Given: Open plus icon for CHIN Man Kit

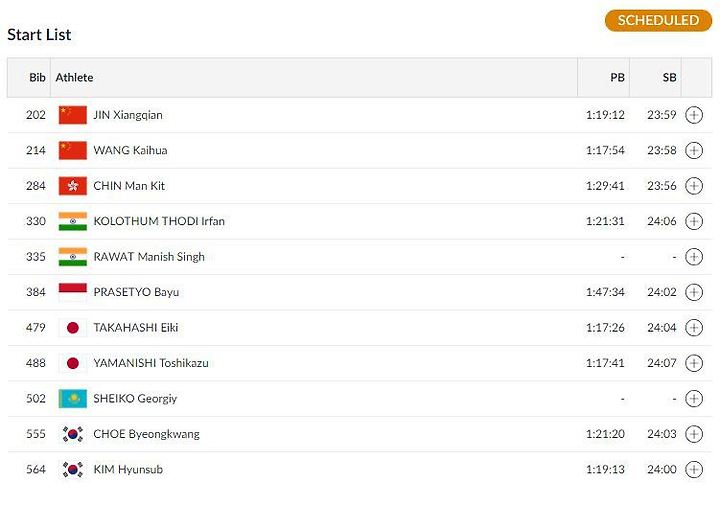Looking at the screenshot, I should (694, 186).
